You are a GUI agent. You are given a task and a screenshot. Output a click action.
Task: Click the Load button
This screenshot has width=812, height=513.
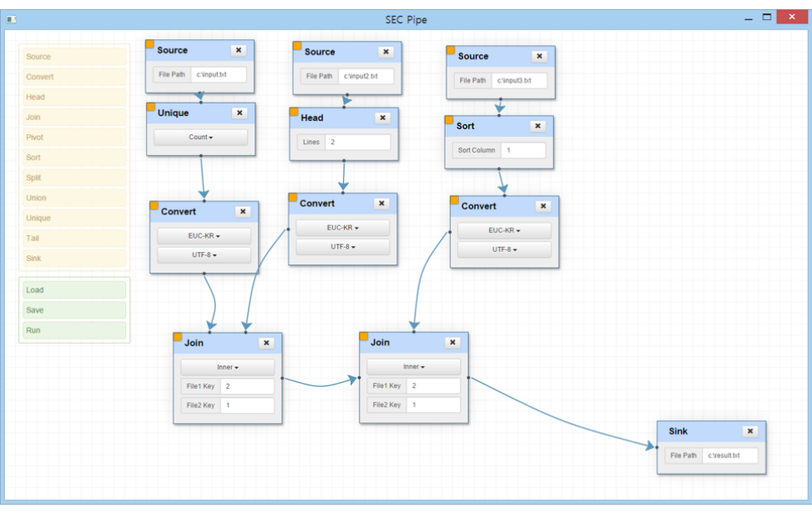(75, 290)
